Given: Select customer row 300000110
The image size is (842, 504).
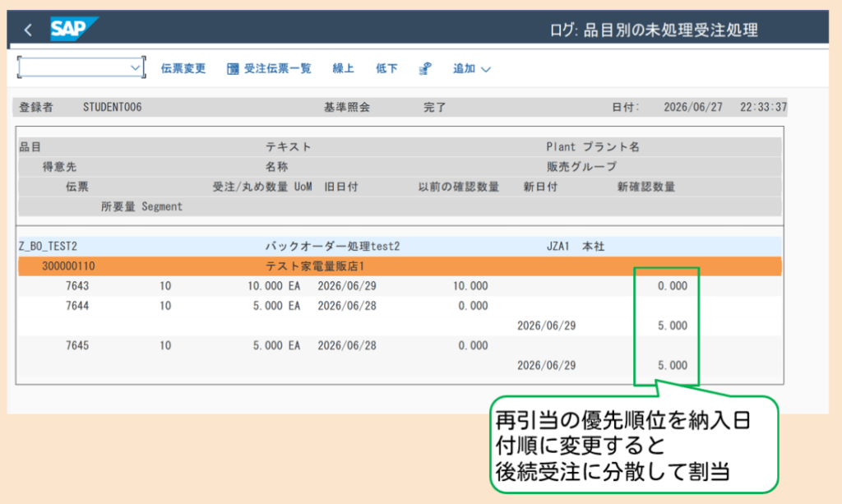Looking at the screenshot, I should point(400,266).
